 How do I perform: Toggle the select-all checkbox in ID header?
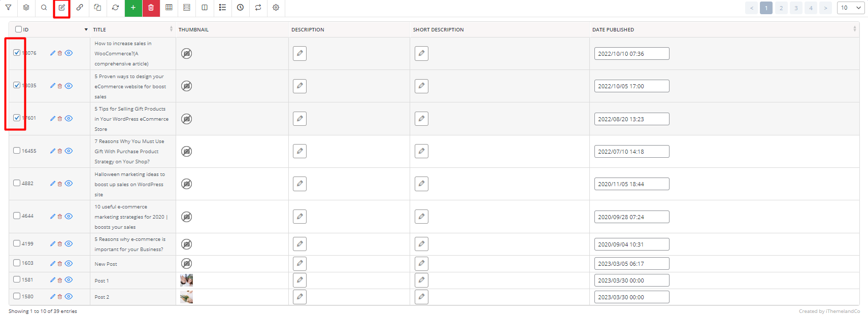click(18, 29)
